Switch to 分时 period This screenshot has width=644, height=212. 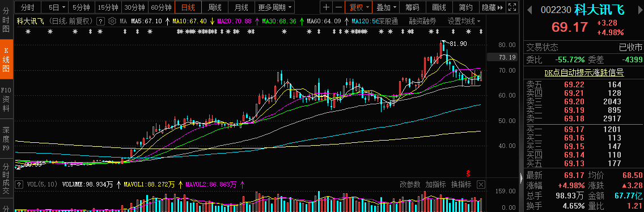[27, 7]
